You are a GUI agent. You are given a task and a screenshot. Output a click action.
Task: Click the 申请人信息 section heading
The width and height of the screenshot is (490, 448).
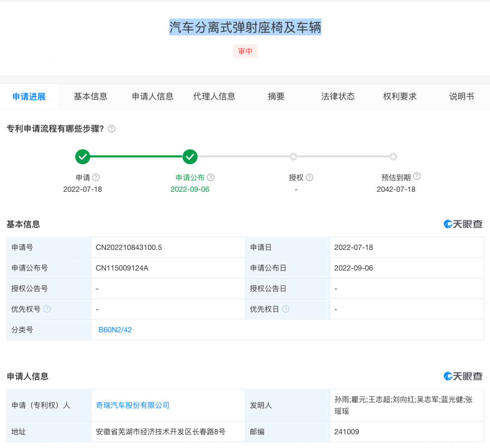point(28,376)
